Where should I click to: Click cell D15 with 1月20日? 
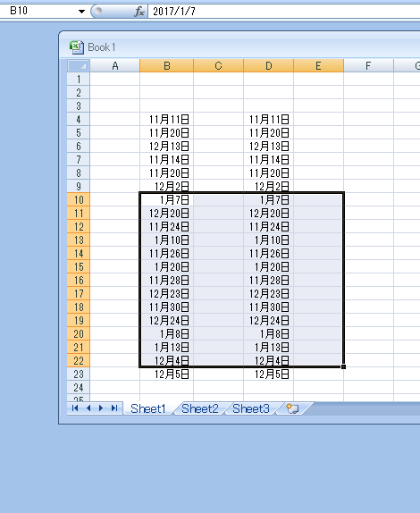click(269, 267)
